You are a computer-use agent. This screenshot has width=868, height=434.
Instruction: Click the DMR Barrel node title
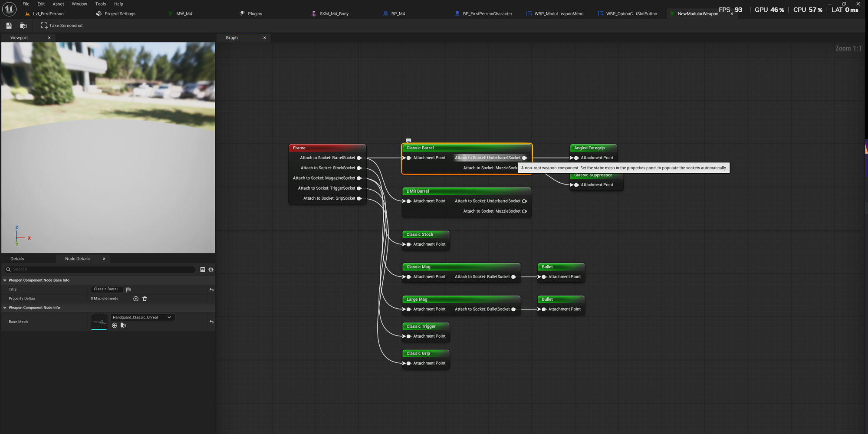point(418,191)
